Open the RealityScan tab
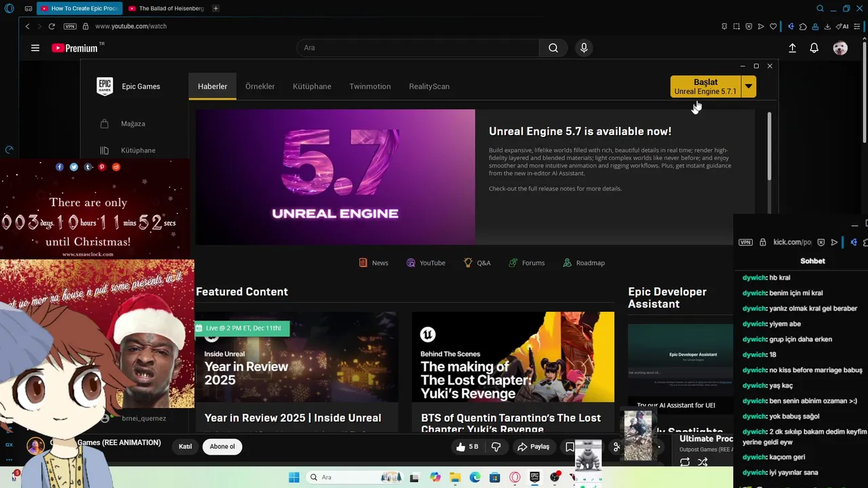 coord(429,87)
